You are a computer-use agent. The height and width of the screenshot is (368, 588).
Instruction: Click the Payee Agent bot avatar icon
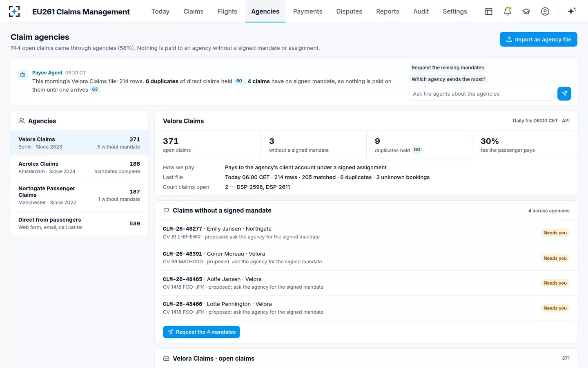coord(23,74)
